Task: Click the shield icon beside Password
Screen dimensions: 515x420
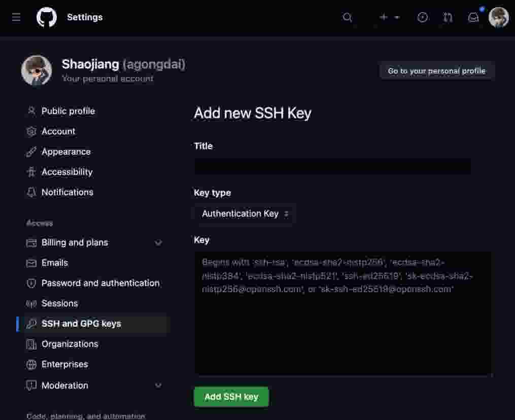Action: coord(31,283)
